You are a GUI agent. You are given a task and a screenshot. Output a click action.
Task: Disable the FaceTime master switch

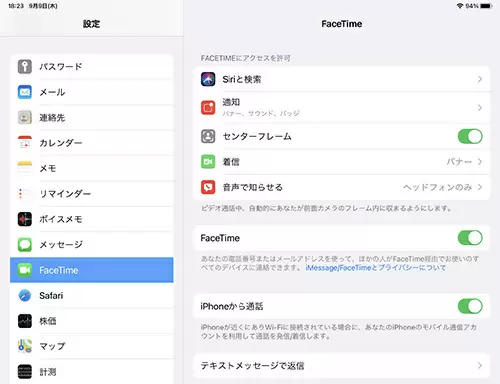(470, 238)
